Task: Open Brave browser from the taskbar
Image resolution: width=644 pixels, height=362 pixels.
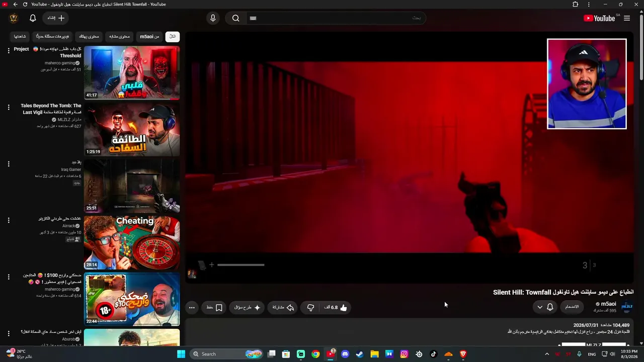Action: [463, 354]
